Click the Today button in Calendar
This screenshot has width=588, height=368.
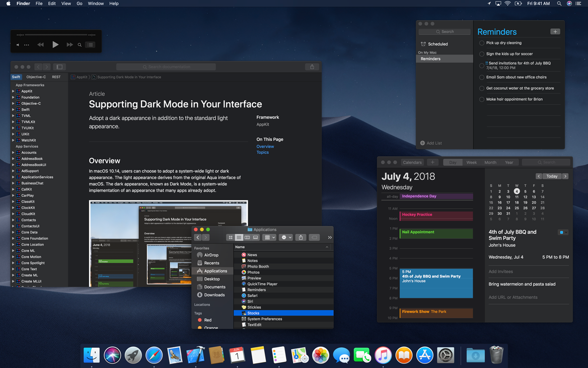click(552, 176)
